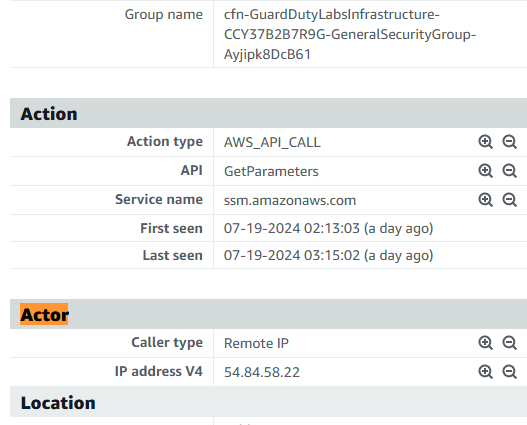Include Caller type Remote IP filter icon

pyautogui.click(x=485, y=343)
